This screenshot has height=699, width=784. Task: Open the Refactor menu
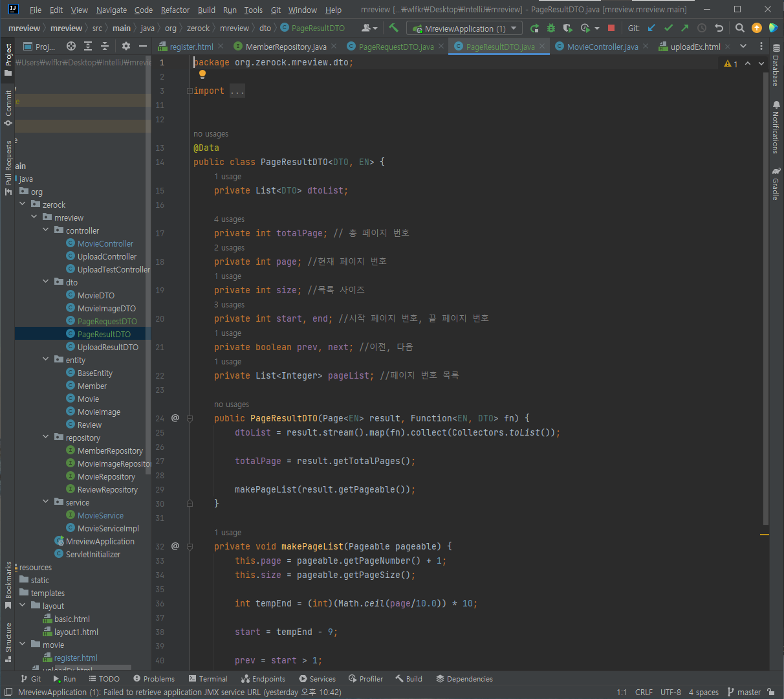(x=175, y=10)
